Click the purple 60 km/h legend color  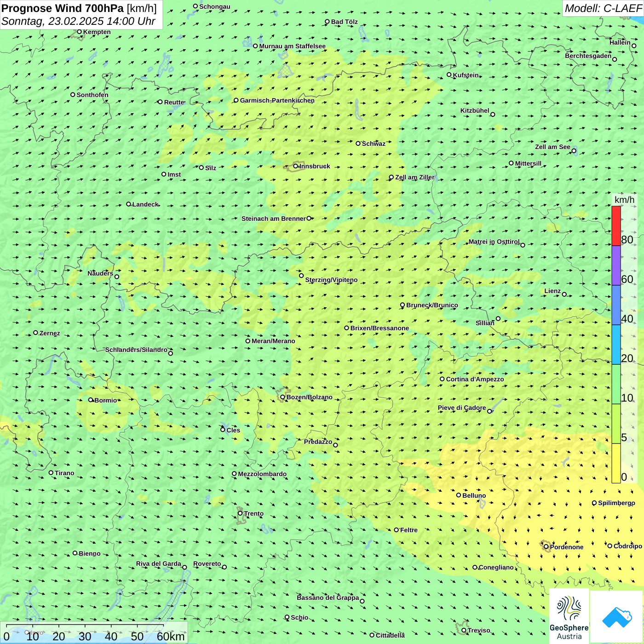pos(616,265)
